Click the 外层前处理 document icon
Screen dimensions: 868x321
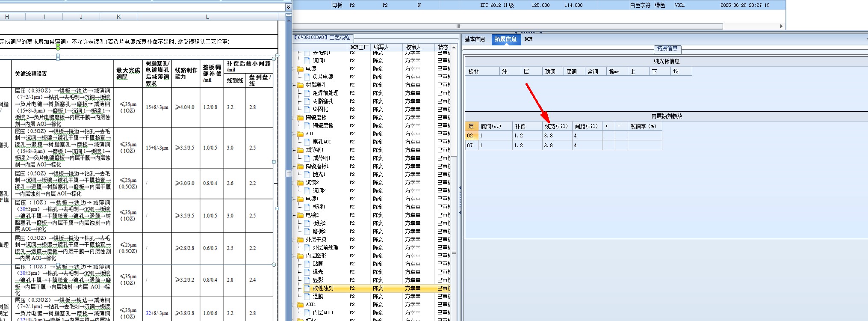pos(307,247)
